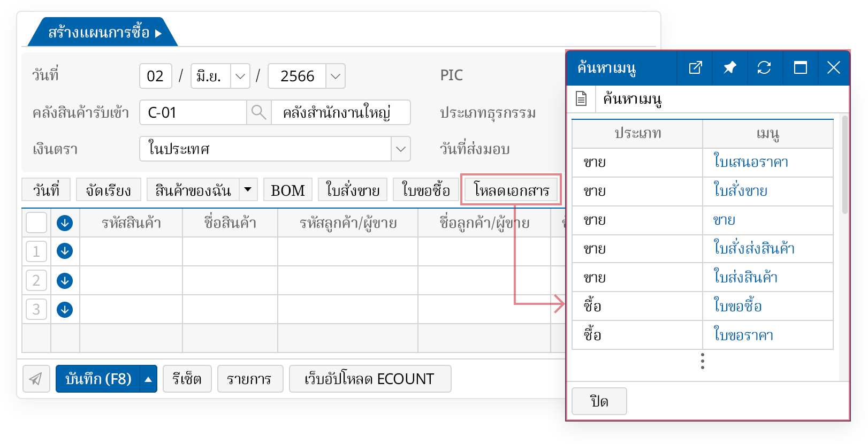The height and width of the screenshot is (444, 868).
Task: Open the เงินตรา currency dropdown
Action: pos(401,149)
